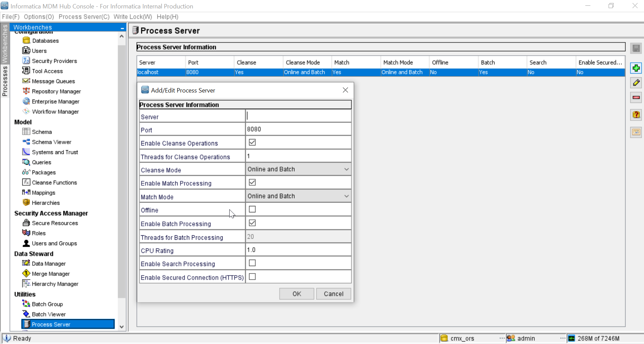
Task: Open the Schema tool icon
Action: [26, 132]
